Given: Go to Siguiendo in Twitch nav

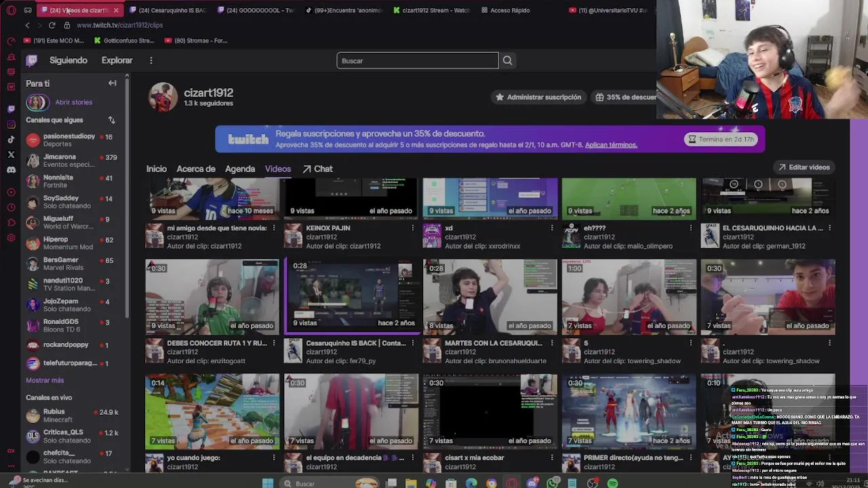Looking at the screenshot, I should pyautogui.click(x=68, y=60).
